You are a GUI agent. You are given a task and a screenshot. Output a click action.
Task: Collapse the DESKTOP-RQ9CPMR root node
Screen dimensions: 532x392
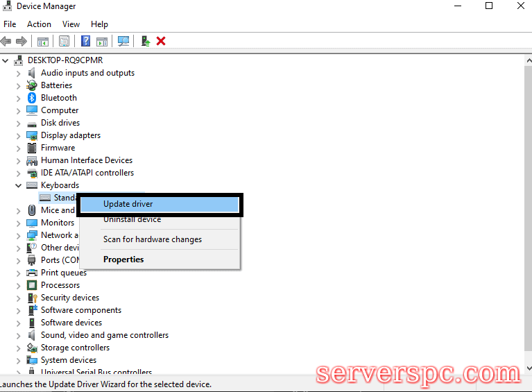click(x=5, y=61)
